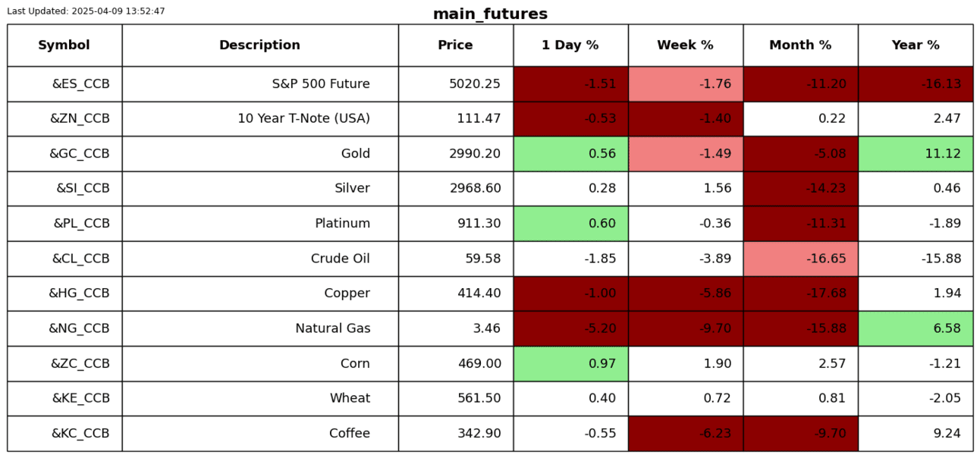Click the green Gold 11.12 year cell

tap(916, 154)
